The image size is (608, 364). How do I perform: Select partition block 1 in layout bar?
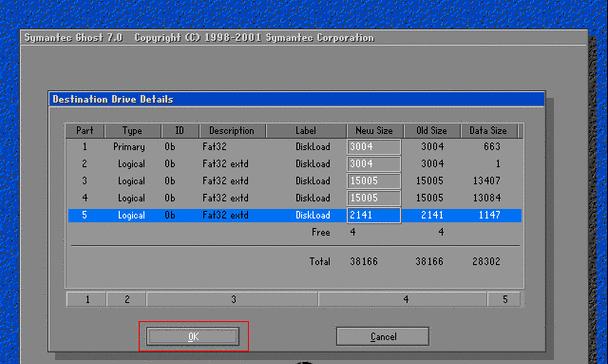86,300
